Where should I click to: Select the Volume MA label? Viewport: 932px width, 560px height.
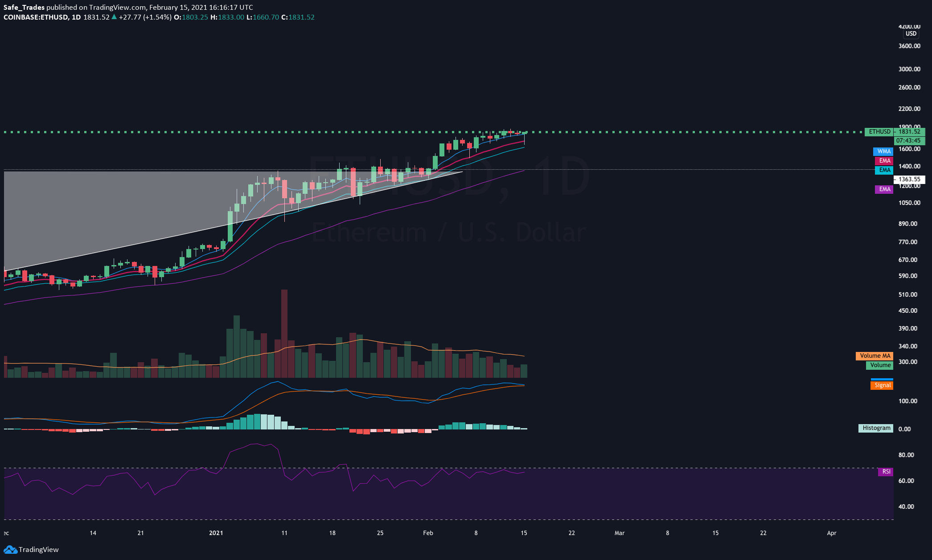(x=875, y=356)
